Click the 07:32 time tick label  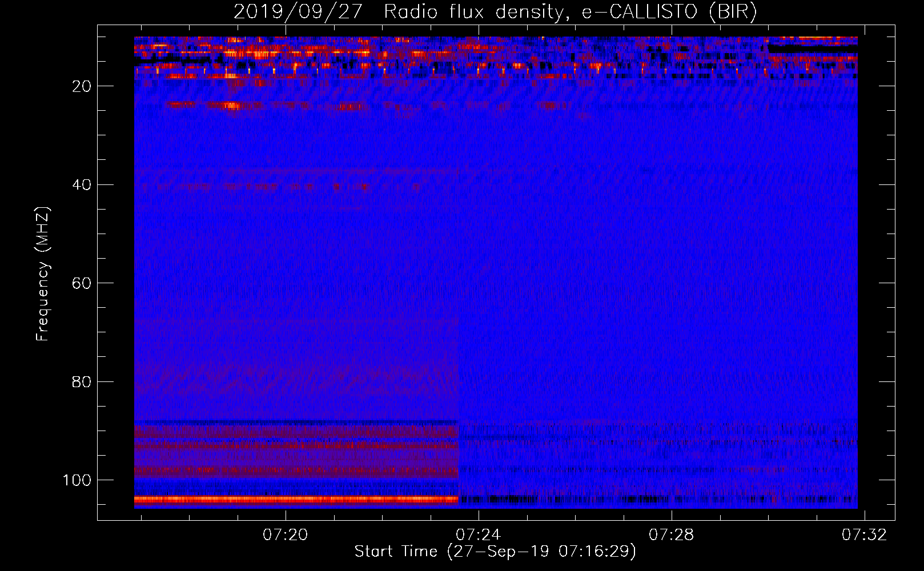click(x=865, y=534)
